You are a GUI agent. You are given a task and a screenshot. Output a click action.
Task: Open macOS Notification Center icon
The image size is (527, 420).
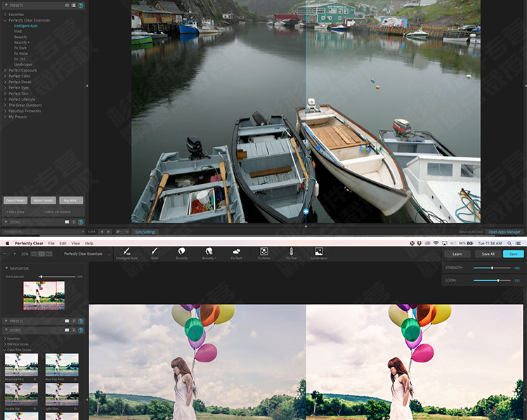click(x=519, y=243)
